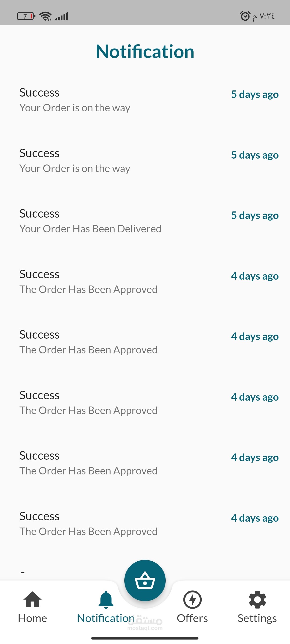
Task: Tap the Notification bell icon
Action: 106,600
